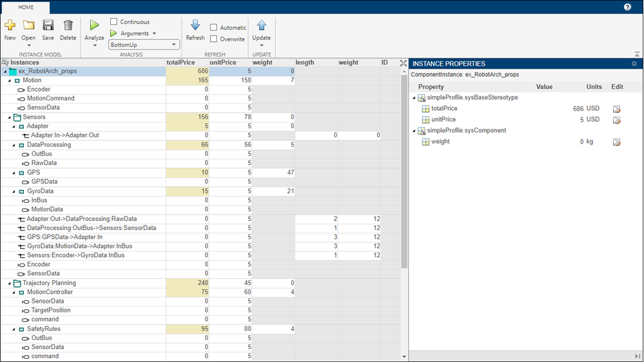
Task: Collapse the Trajectory Planning tree node
Action: tap(10, 283)
